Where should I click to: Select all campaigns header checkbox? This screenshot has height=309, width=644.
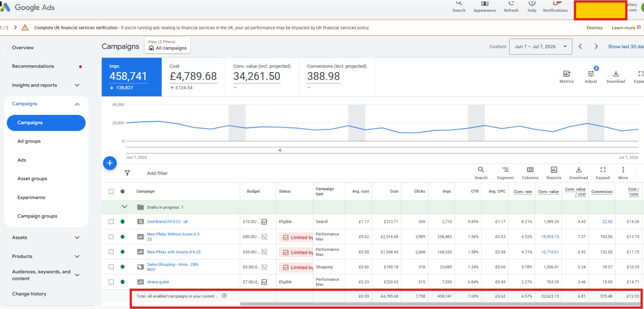point(111,191)
